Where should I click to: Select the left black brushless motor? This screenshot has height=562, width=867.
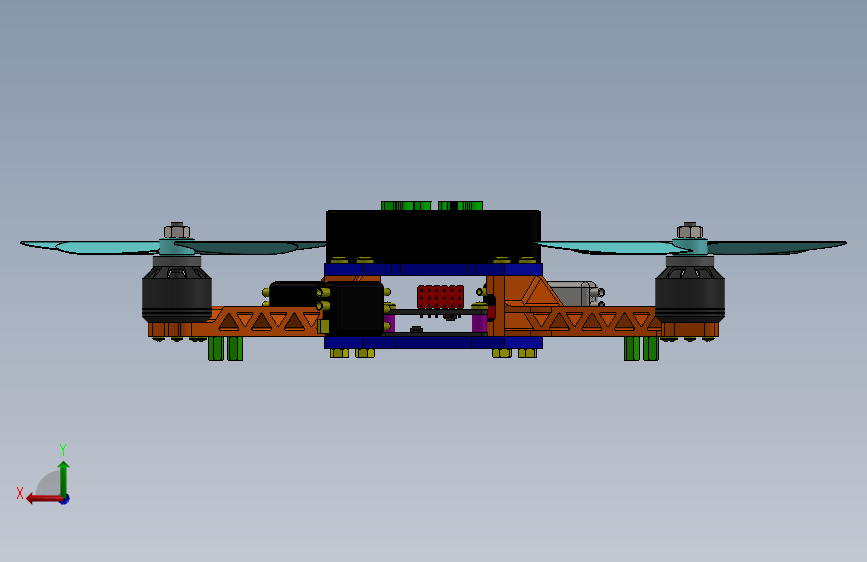pos(176,289)
